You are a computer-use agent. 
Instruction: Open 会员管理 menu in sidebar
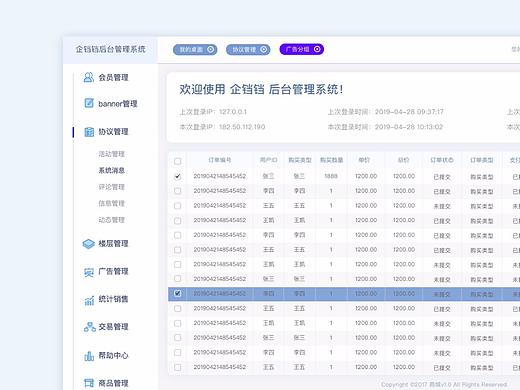(113, 77)
